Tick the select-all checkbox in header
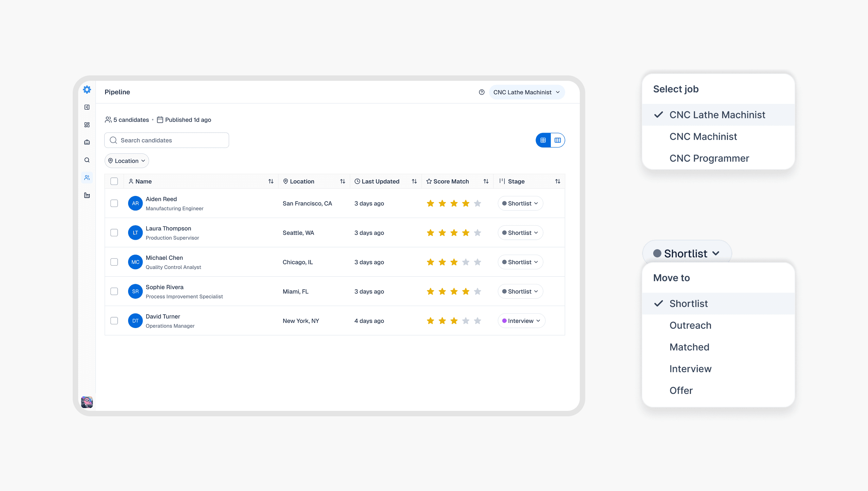 coord(114,181)
